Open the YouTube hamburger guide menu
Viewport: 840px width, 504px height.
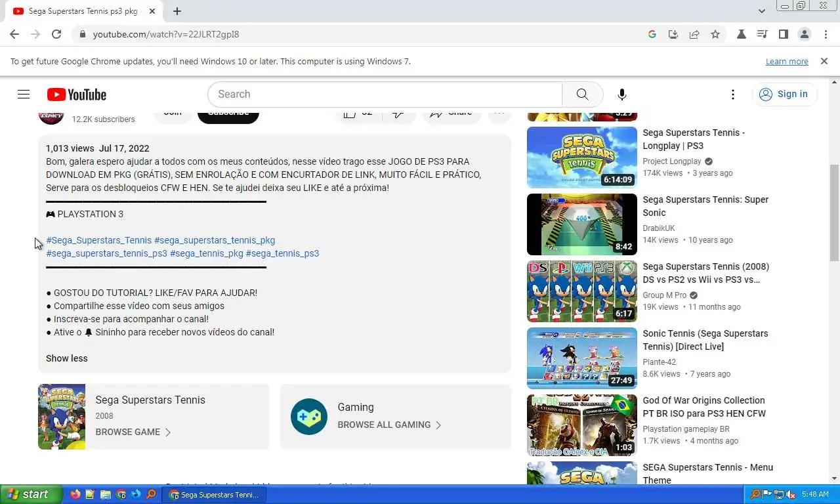pos(24,94)
